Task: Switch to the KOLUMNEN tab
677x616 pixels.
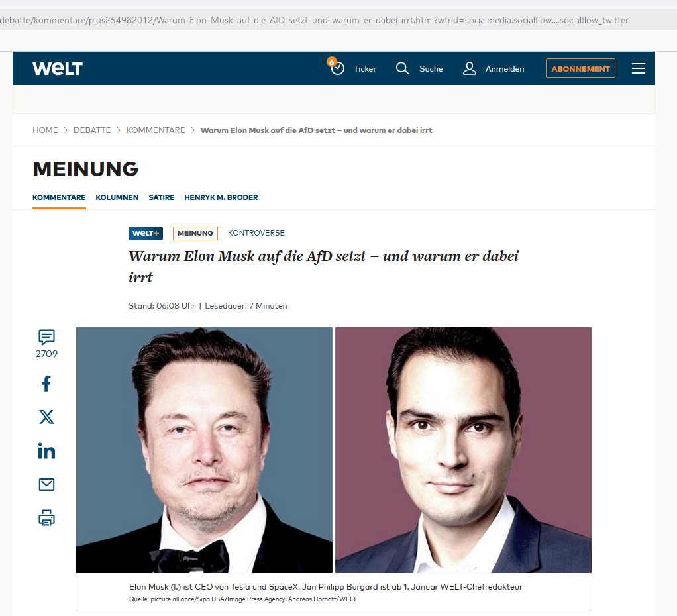Action: tap(117, 197)
